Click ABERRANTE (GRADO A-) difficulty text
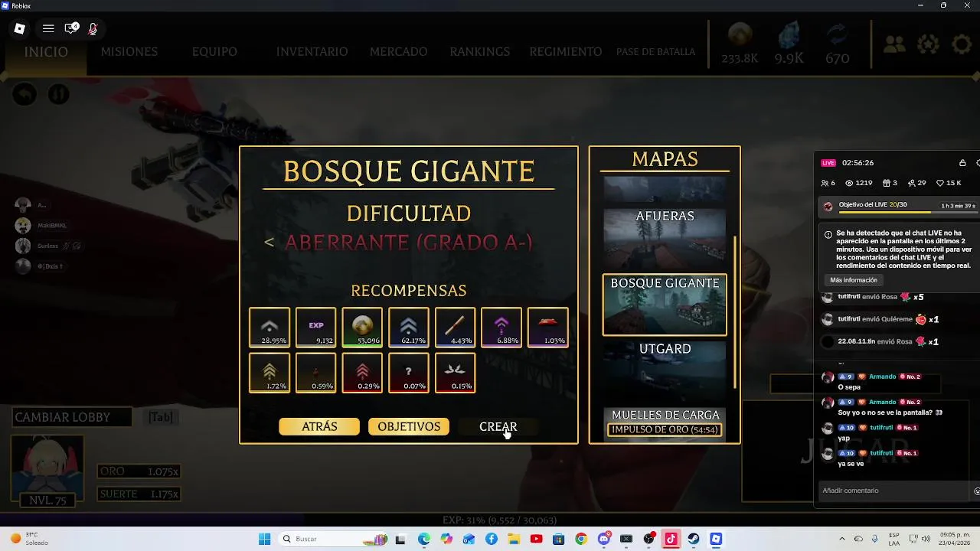Screen dimensions: 980x551 [x=409, y=243]
